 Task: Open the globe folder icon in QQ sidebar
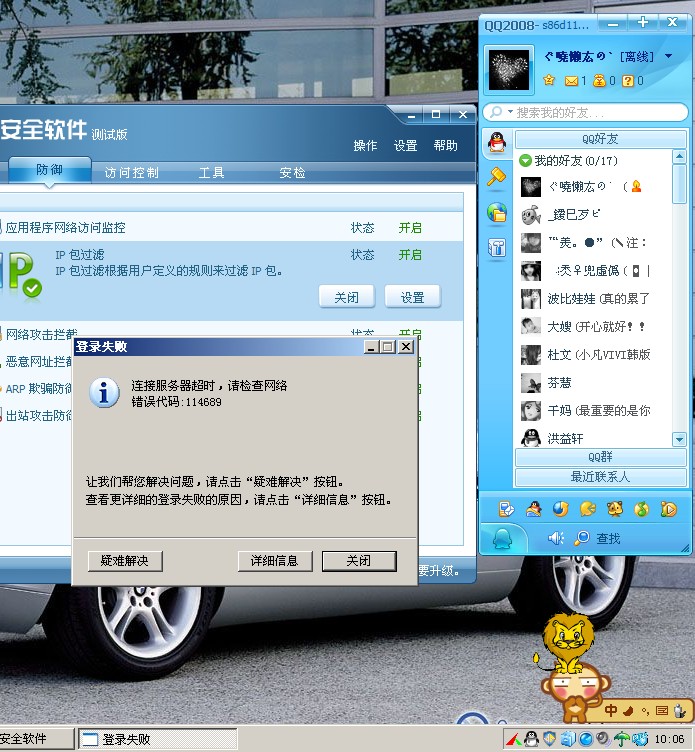497,212
